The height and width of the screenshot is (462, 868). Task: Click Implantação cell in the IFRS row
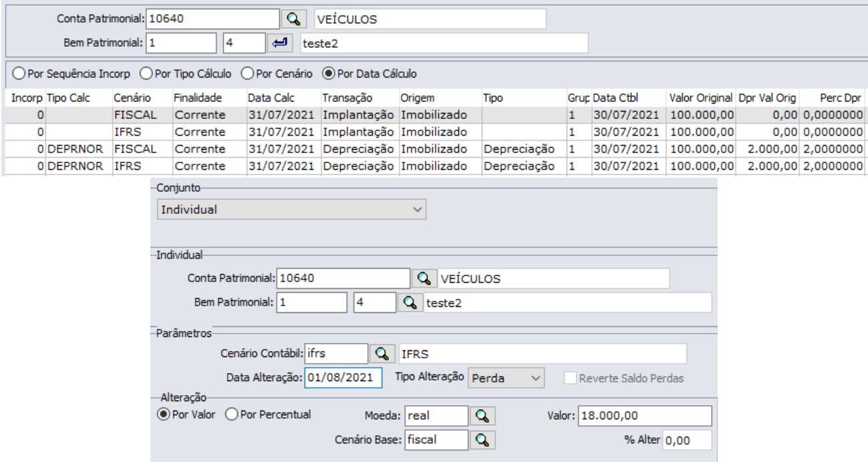359,133
